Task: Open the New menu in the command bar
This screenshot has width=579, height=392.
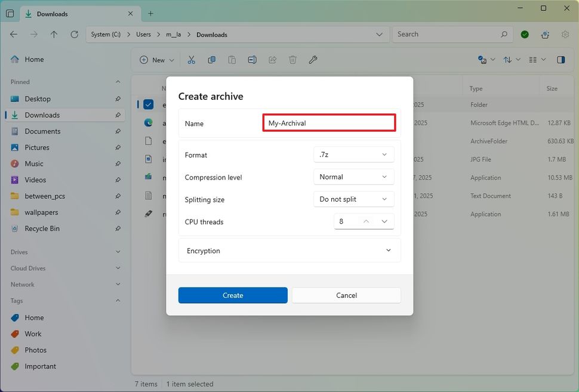Action: pos(156,60)
